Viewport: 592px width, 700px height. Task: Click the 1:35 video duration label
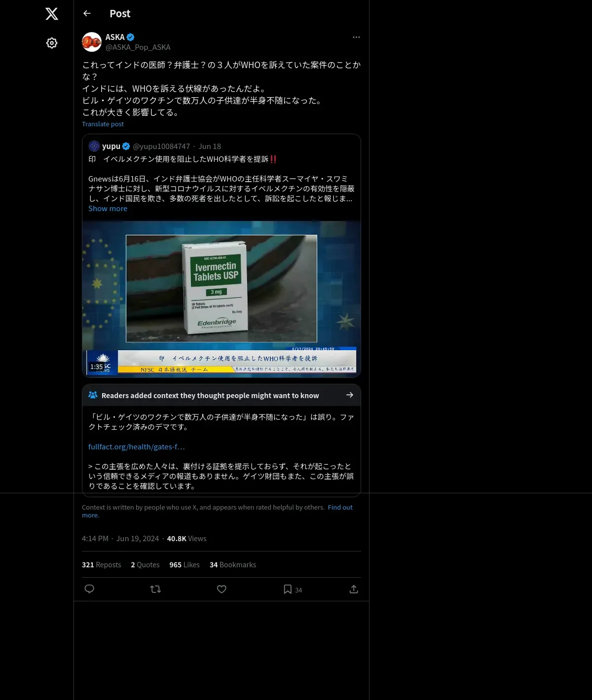pos(96,367)
